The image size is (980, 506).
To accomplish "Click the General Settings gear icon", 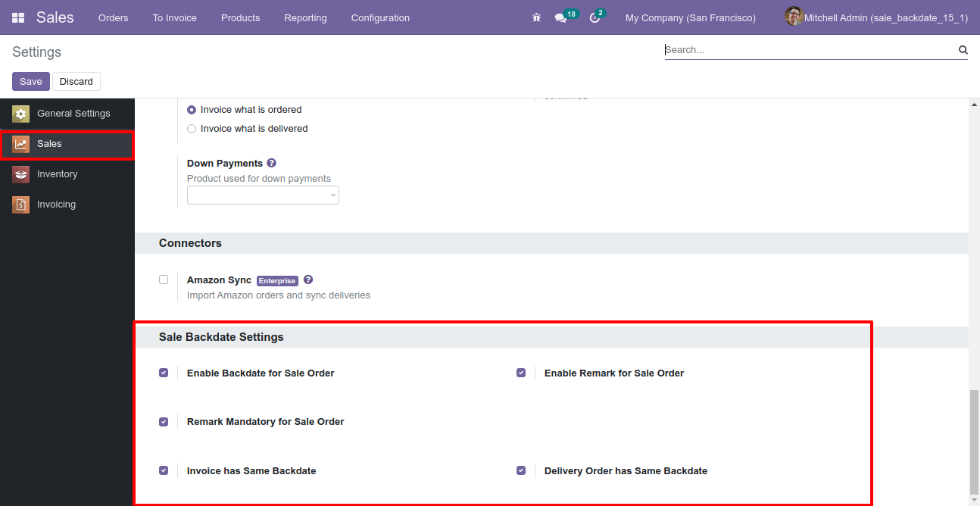I will pos(21,114).
